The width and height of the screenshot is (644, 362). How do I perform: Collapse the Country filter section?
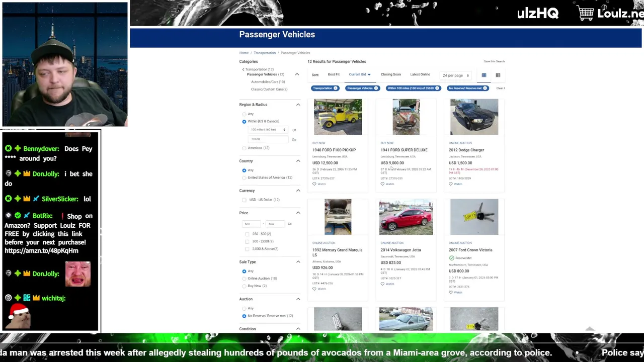coord(298,161)
